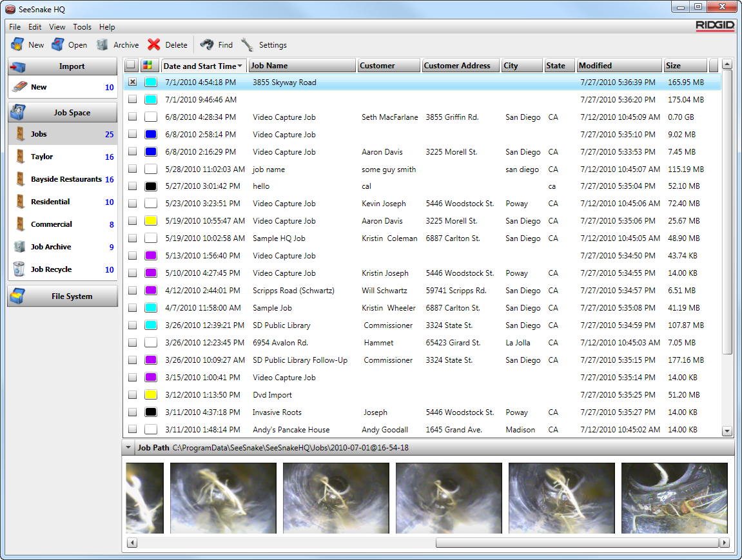Open the View menu
This screenshot has width=742, height=560.
tap(57, 27)
